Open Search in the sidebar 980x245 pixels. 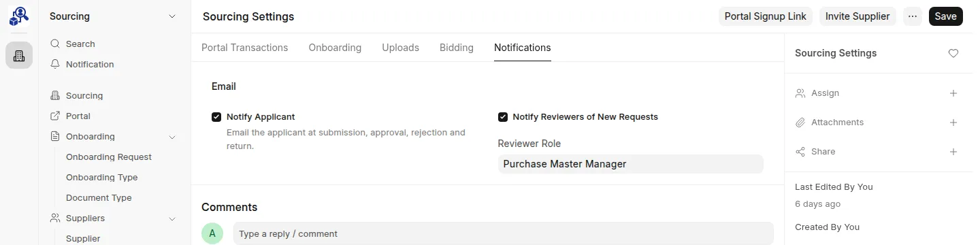(80, 44)
